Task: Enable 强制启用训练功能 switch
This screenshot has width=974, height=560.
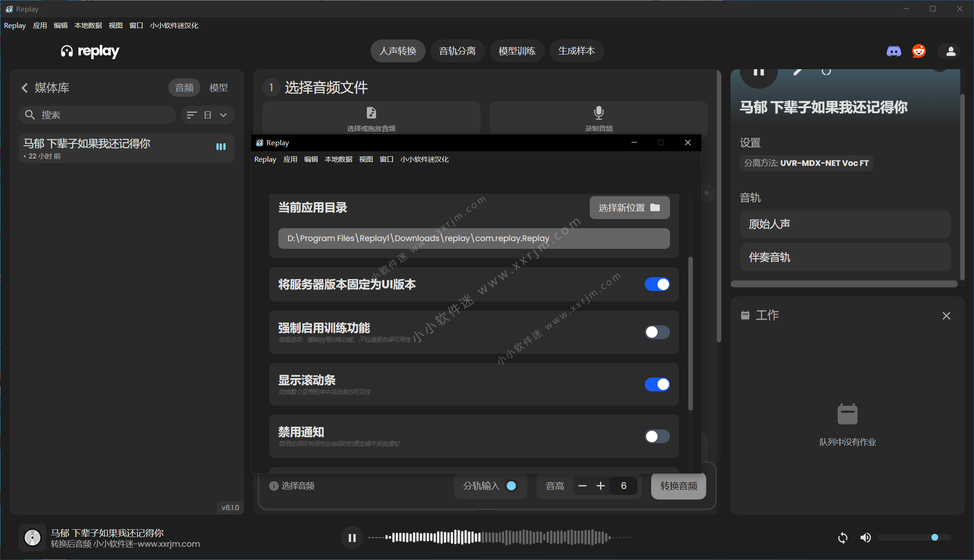Action: (657, 332)
